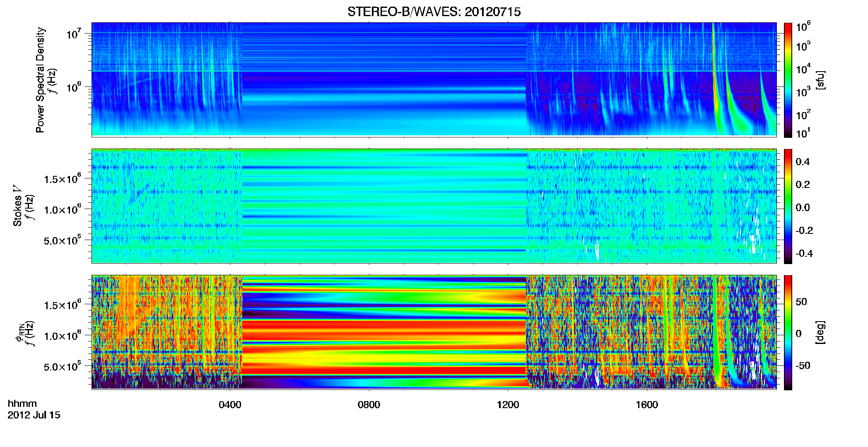Screen dimensions: 868x447
Task: Click the [sfu] colorbar unit label
Action: pyautogui.click(x=820, y=80)
